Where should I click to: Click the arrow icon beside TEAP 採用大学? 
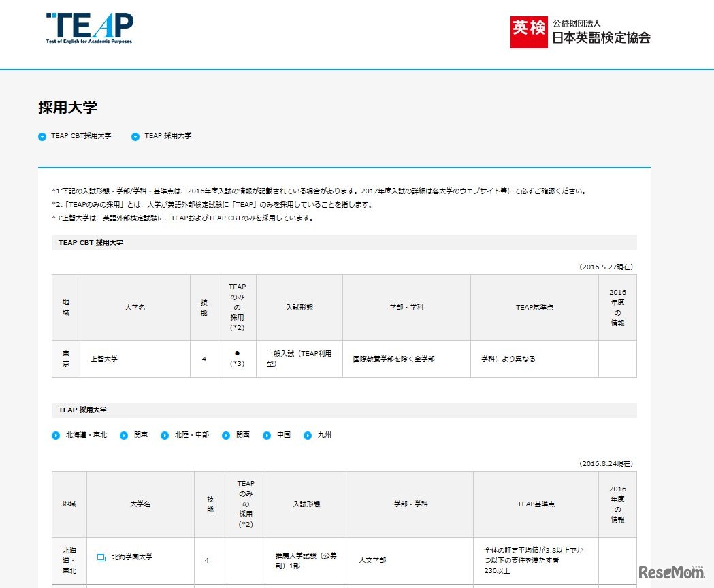pos(135,136)
